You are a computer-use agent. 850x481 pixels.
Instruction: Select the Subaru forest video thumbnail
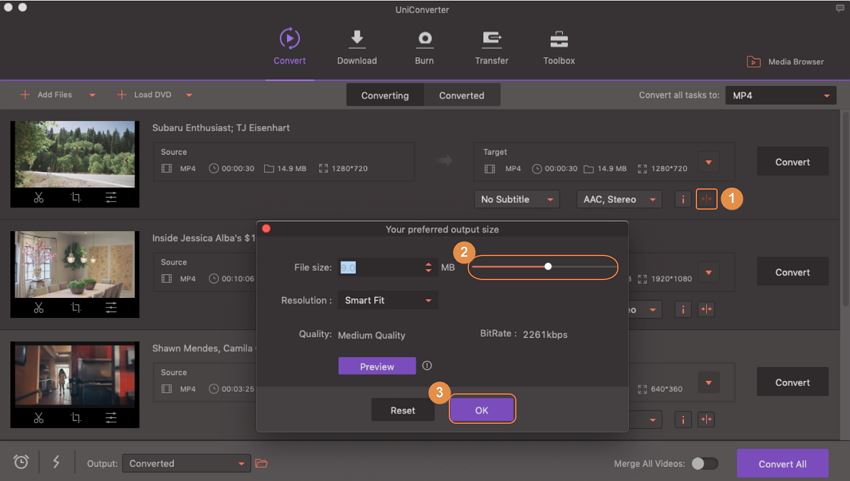click(x=75, y=154)
